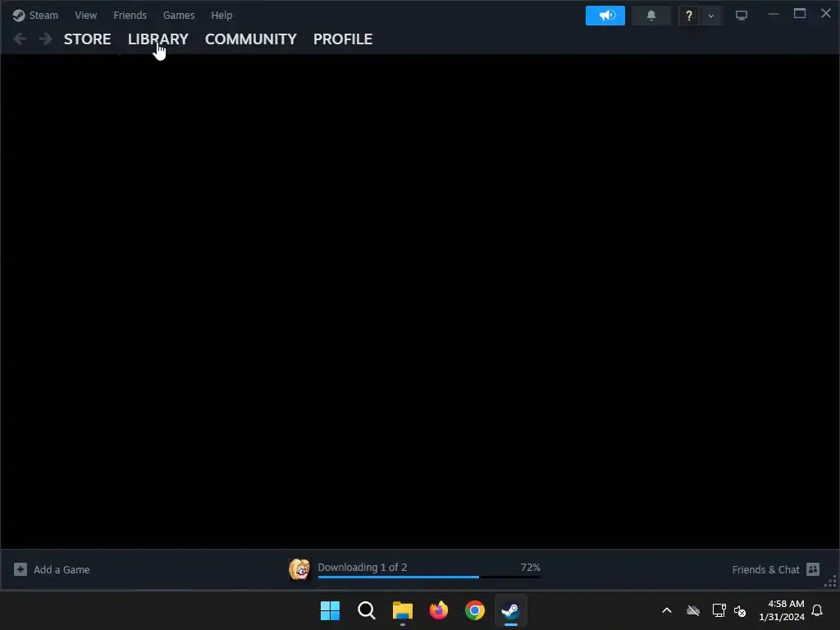The image size is (840, 630).
Task: Open the clock showing 4:58 AM
Action: (x=782, y=610)
